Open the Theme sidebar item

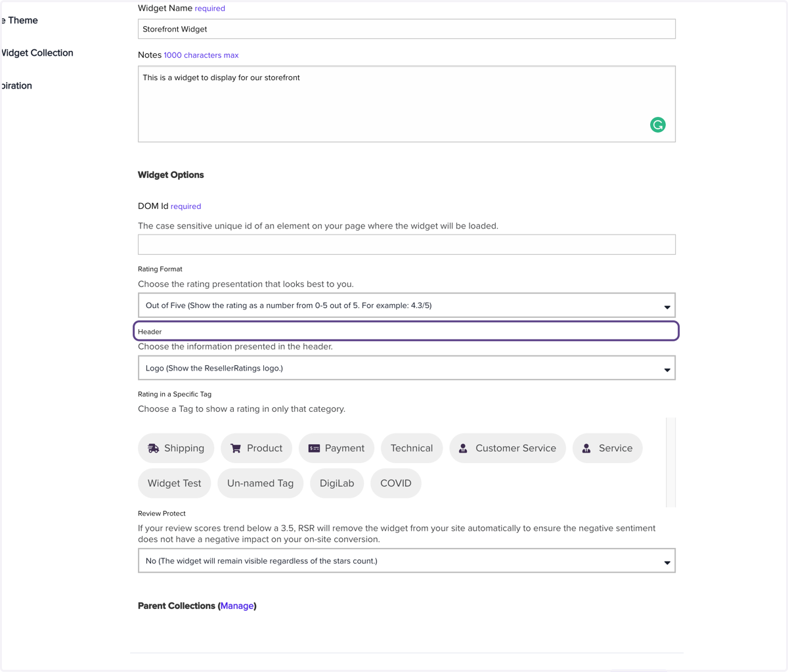pyautogui.click(x=19, y=20)
